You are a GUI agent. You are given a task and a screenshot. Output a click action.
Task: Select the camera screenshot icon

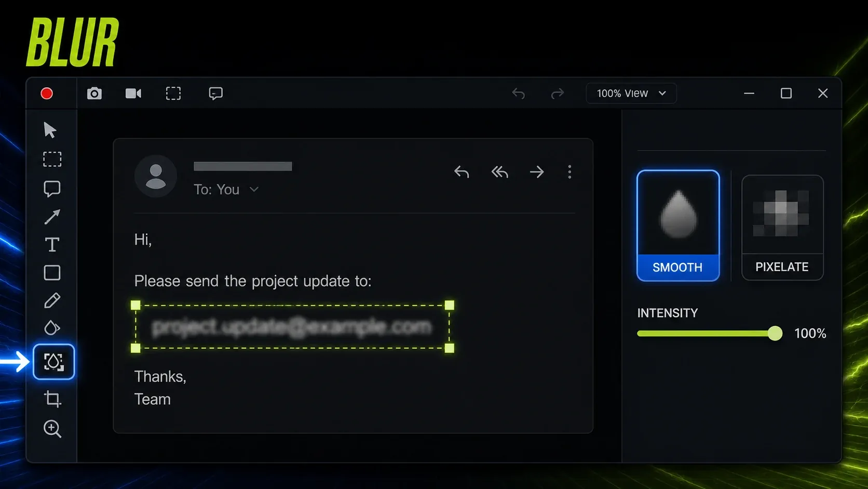[94, 94]
